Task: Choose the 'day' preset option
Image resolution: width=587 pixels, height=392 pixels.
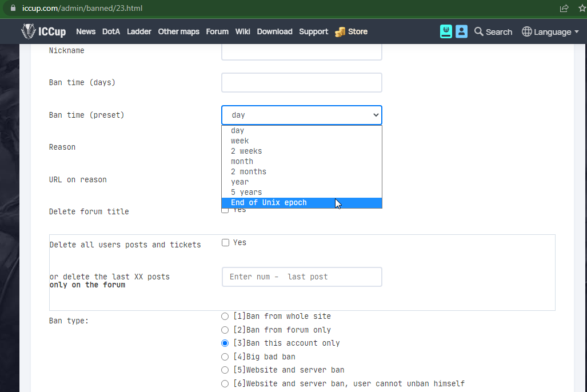Action: point(302,130)
